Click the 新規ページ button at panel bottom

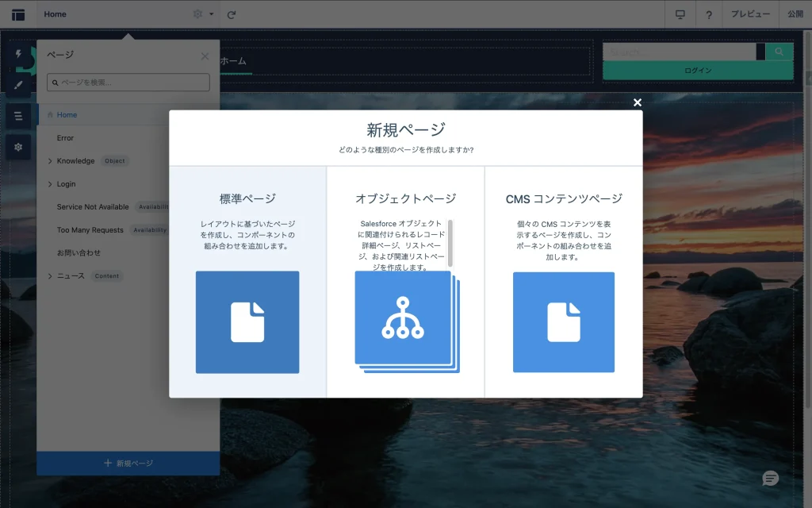(128, 464)
